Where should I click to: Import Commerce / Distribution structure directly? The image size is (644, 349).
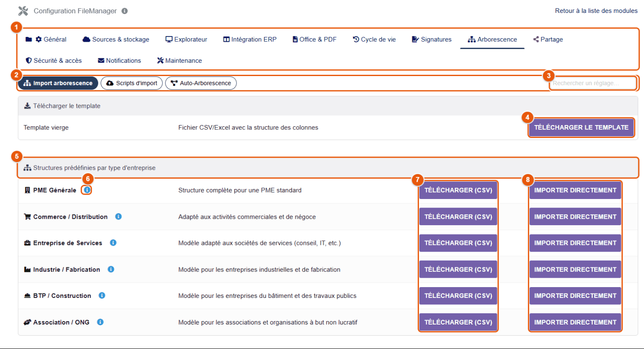(575, 217)
